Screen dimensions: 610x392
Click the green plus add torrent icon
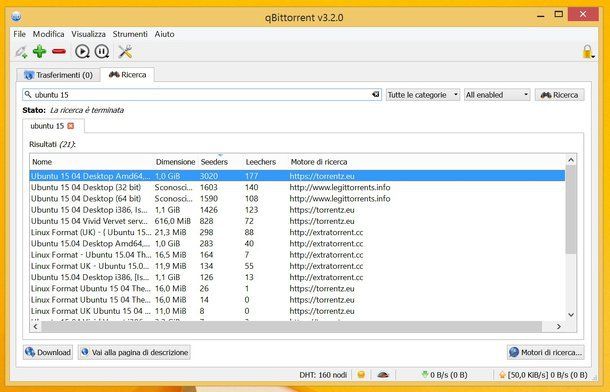[39, 51]
